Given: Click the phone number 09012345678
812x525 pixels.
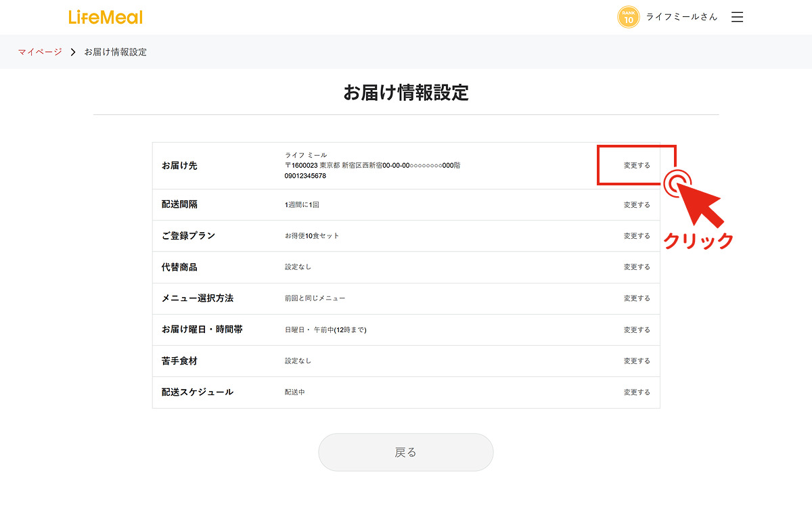Looking at the screenshot, I should click(x=305, y=176).
